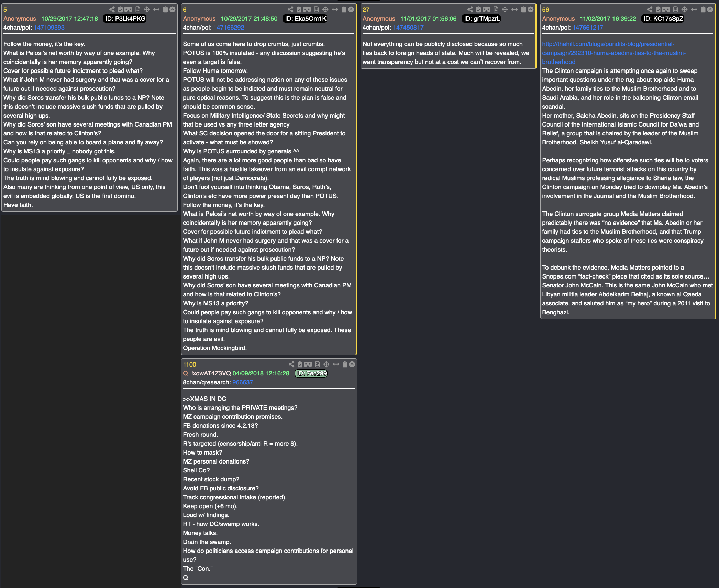Viewport: 719px width, 588px height.
Task: Click the move icon on post 6
Action: click(325, 9)
